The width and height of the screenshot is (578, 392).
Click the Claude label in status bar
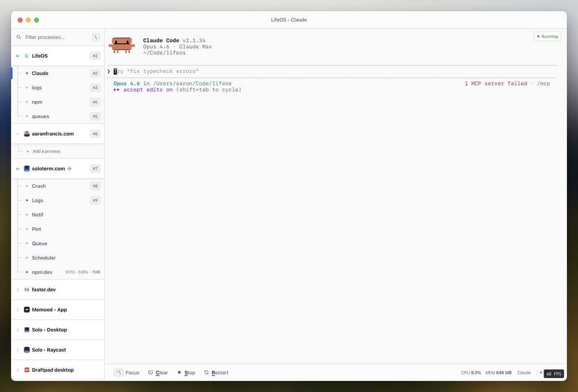[524, 373]
